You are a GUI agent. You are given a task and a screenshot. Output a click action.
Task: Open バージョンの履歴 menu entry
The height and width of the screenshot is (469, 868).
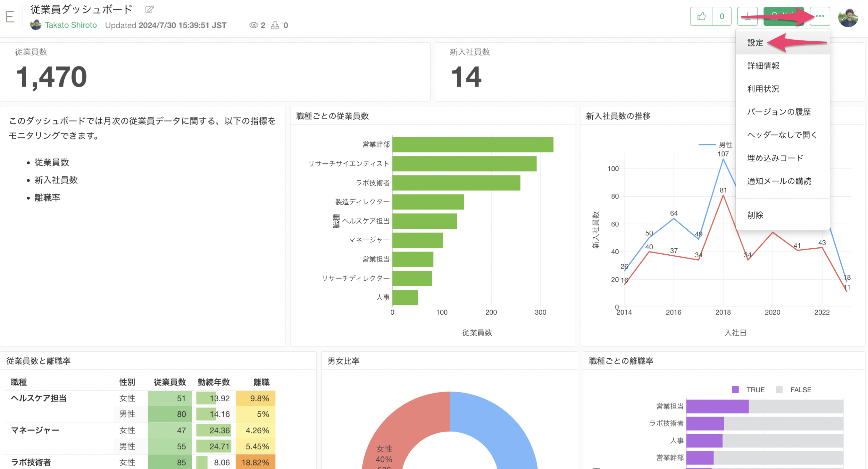click(x=782, y=112)
